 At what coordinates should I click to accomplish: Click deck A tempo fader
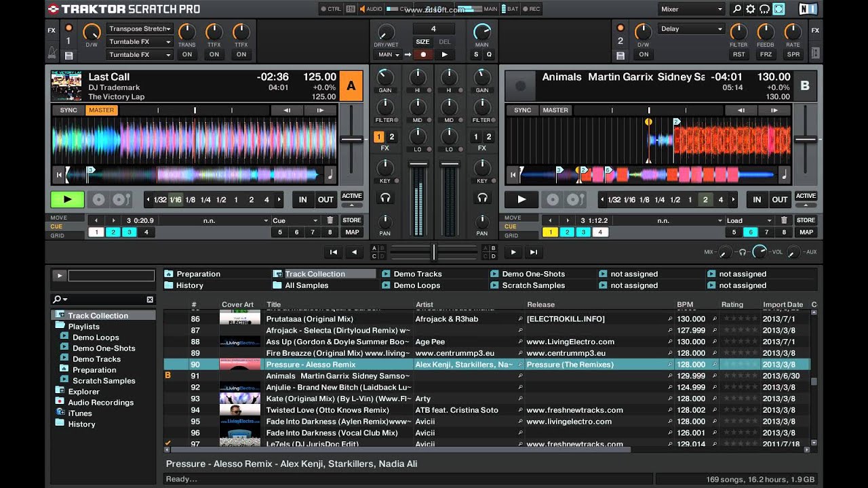pos(351,139)
